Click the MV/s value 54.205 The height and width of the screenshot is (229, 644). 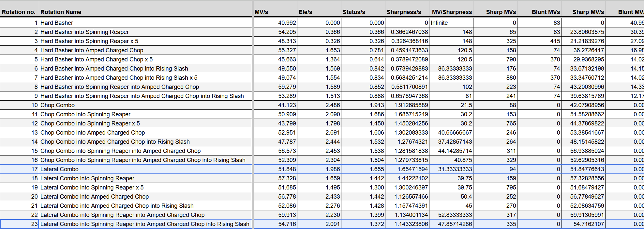[275, 32]
